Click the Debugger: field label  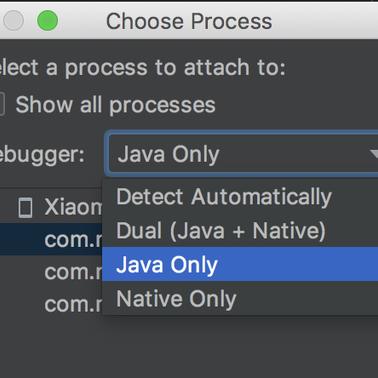point(42,155)
